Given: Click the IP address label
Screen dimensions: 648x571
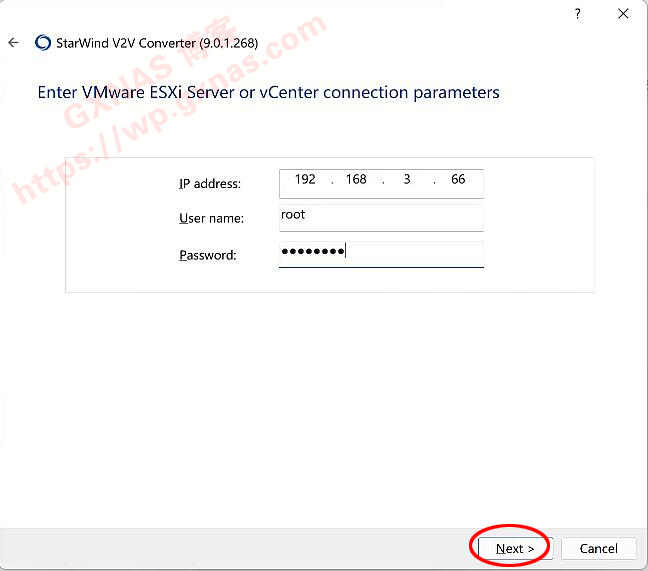Looking at the screenshot, I should coord(210,184).
